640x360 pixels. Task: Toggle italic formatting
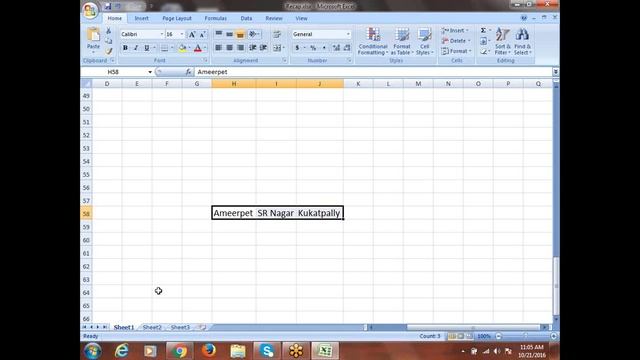click(136, 48)
